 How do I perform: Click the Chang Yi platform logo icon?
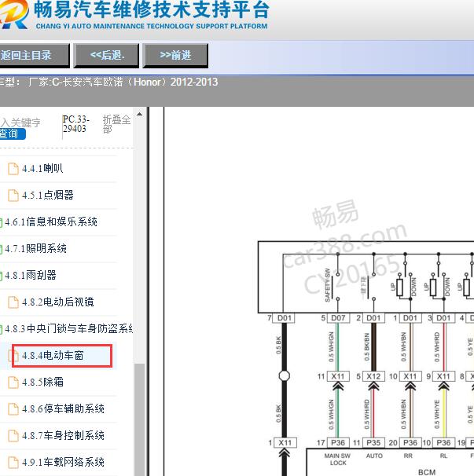click(14, 15)
